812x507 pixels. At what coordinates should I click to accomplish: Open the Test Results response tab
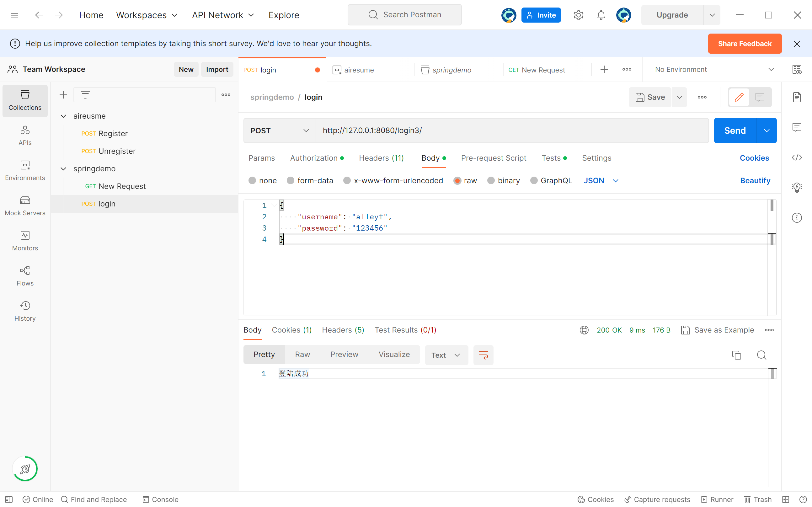405,330
